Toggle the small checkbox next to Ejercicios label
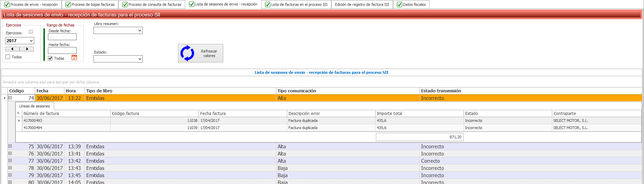 31,32
